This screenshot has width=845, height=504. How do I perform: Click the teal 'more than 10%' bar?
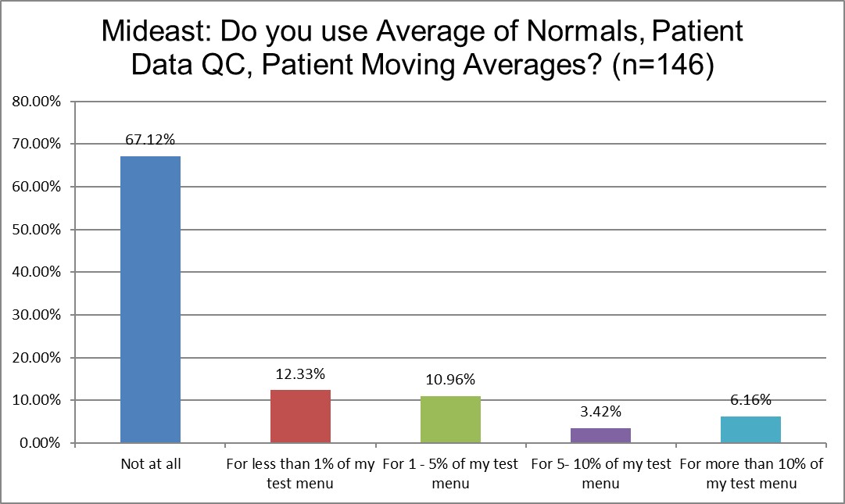[750, 429]
